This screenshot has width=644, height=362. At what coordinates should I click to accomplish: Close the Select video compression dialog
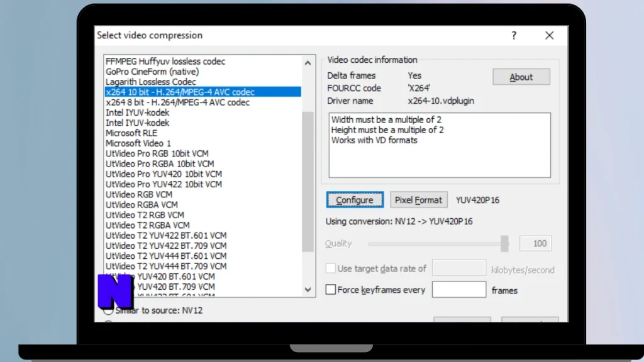549,36
